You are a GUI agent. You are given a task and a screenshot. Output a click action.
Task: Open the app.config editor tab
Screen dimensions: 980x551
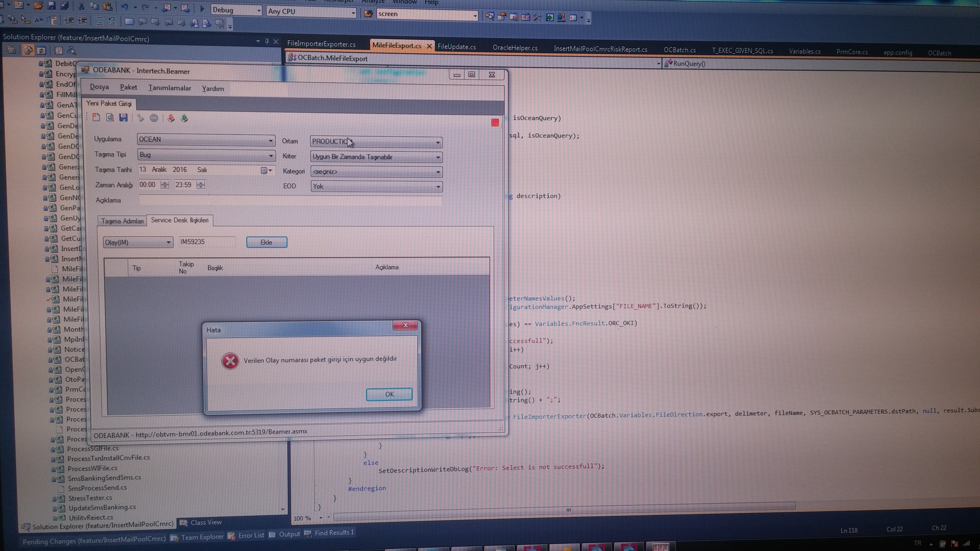[x=898, y=53]
